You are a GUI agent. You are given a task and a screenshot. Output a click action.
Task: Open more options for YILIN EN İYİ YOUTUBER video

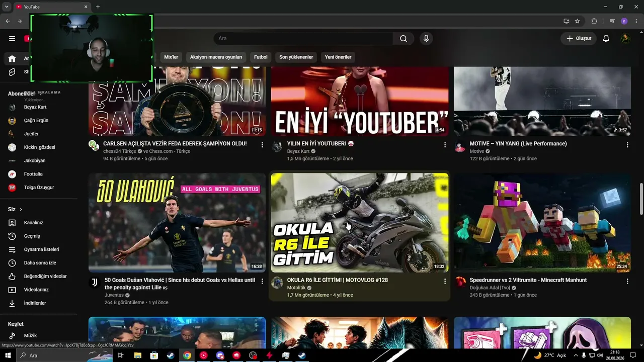point(445,145)
